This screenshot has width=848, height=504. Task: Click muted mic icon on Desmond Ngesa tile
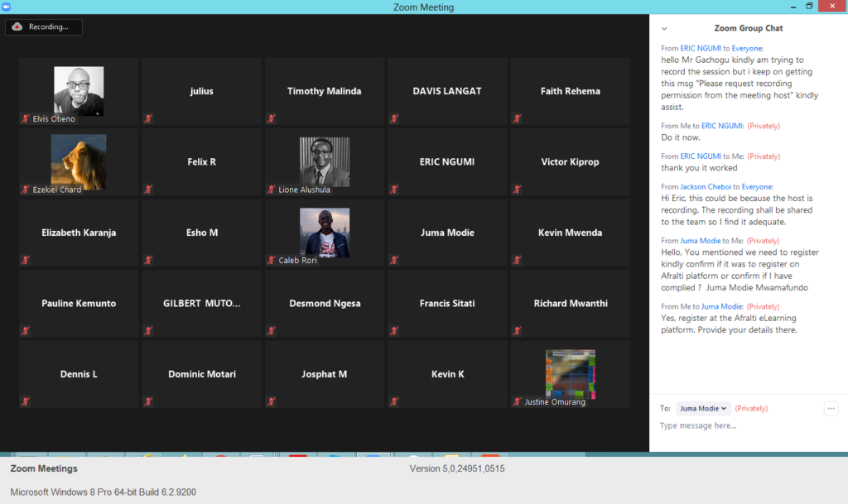(272, 330)
